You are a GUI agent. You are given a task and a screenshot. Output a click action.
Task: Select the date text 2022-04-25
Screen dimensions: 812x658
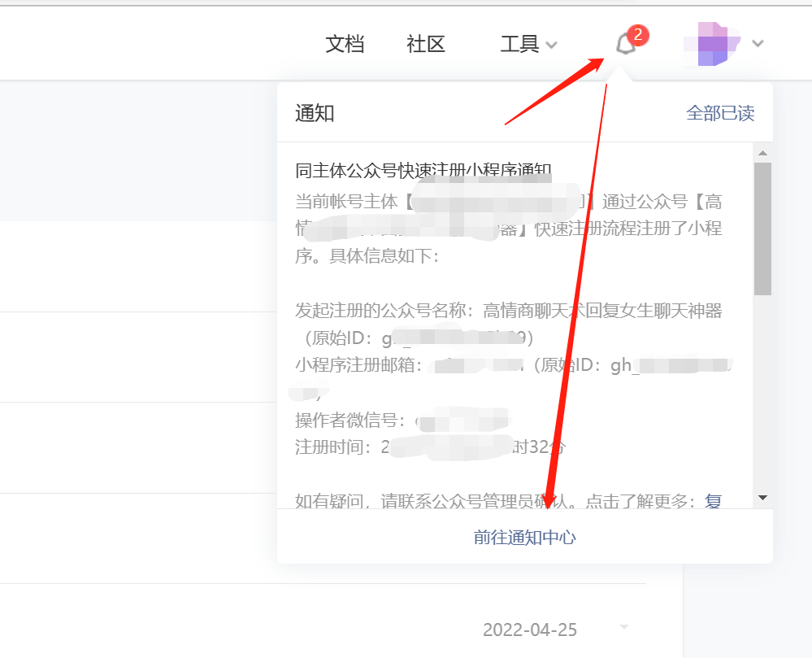[x=530, y=630]
